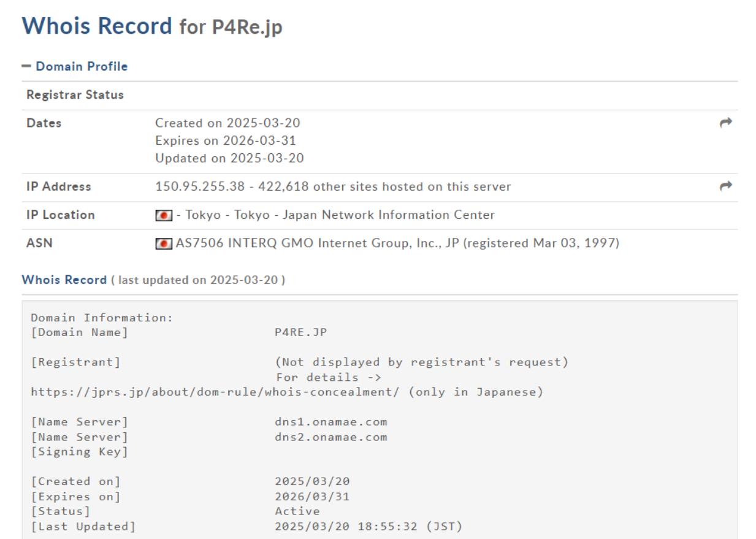756x539 pixels.
Task: Click the Active status value in record
Action: pos(297,511)
